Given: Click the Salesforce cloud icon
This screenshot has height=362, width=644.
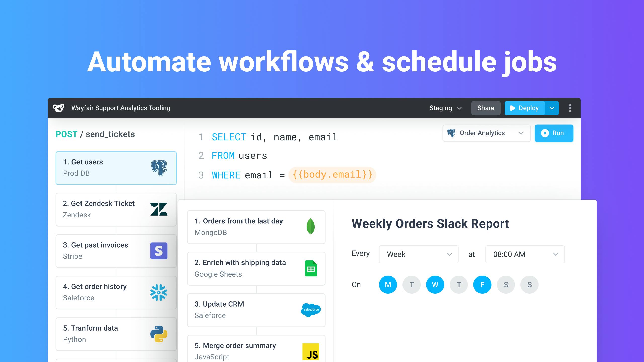Looking at the screenshot, I should (311, 310).
